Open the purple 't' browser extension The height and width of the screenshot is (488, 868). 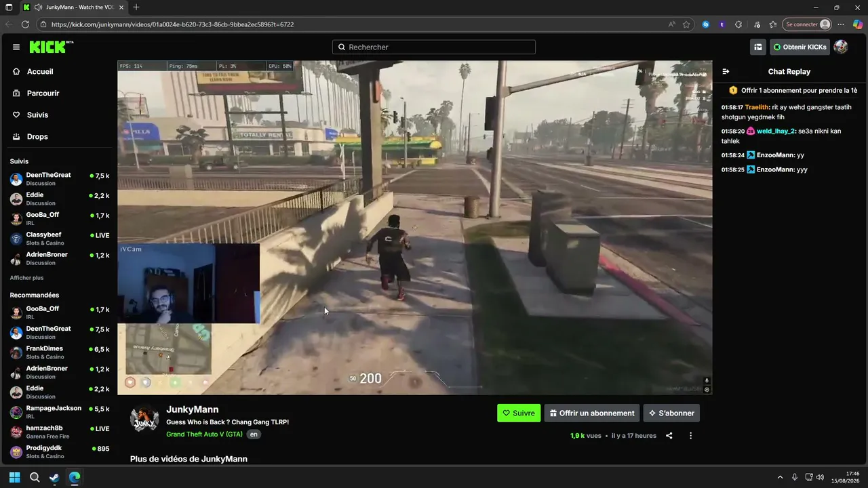coord(722,24)
